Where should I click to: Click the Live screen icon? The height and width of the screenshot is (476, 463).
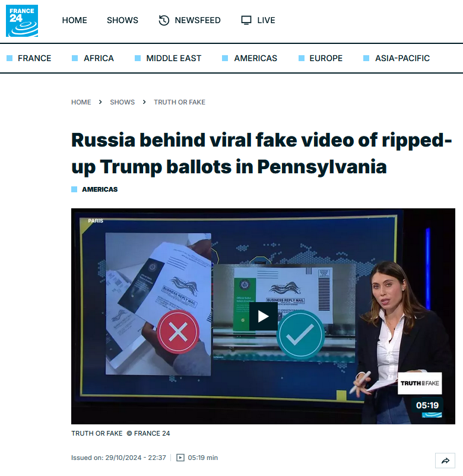[246, 20]
